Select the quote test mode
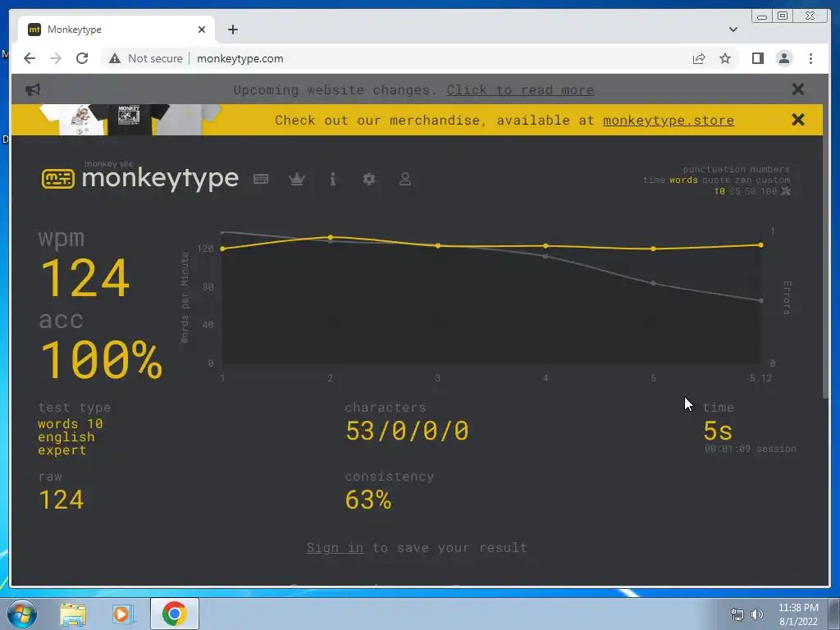840x630 pixels. pos(715,180)
